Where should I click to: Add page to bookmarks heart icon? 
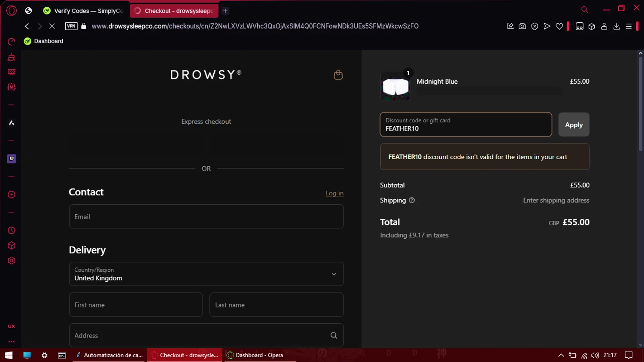pyautogui.click(x=559, y=26)
